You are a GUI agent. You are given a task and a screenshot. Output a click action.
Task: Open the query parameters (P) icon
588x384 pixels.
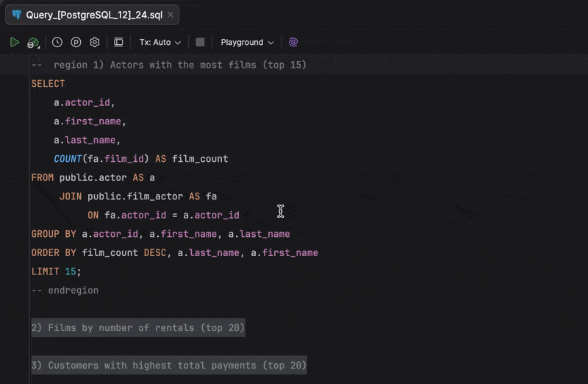76,43
